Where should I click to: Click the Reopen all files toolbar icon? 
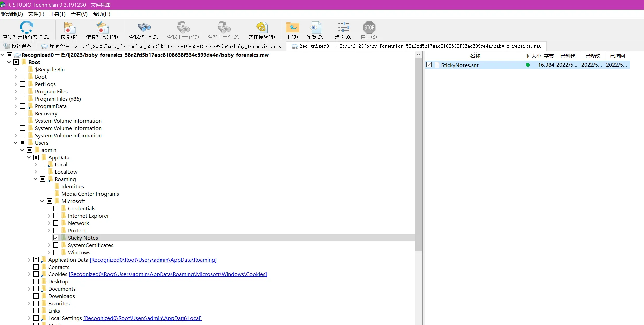(x=26, y=27)
